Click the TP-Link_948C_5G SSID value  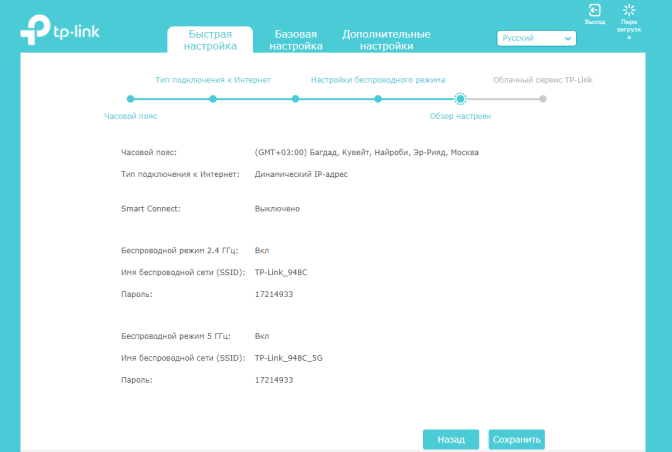[288, 358]
